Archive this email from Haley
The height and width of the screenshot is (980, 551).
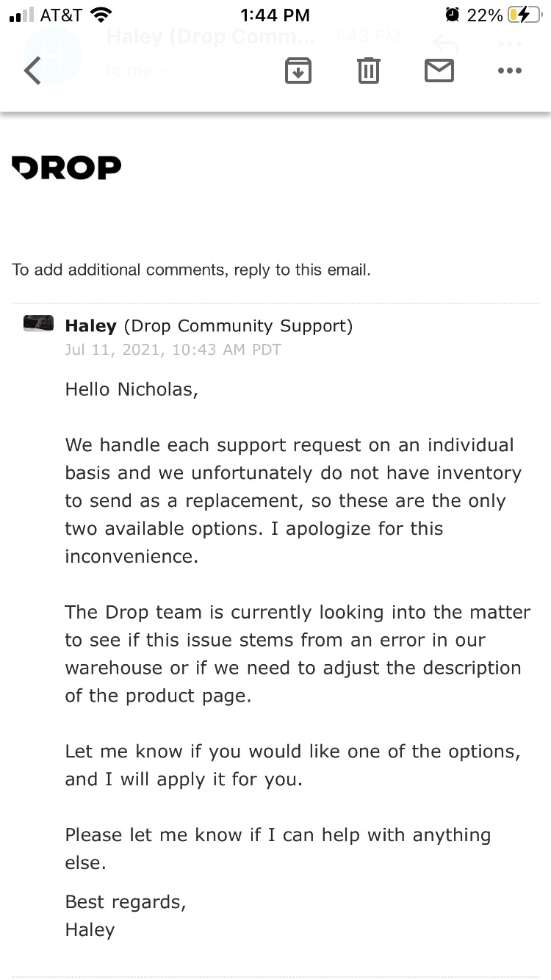pos(298,71)
